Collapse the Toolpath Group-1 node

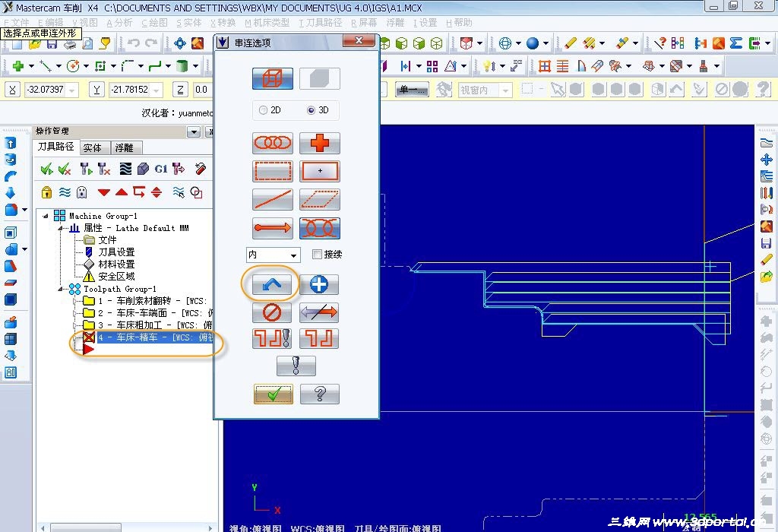(x=61, y=289)
